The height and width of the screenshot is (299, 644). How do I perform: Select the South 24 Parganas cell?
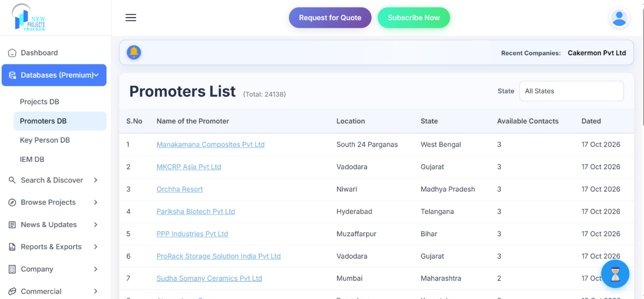tap(367, 145)
